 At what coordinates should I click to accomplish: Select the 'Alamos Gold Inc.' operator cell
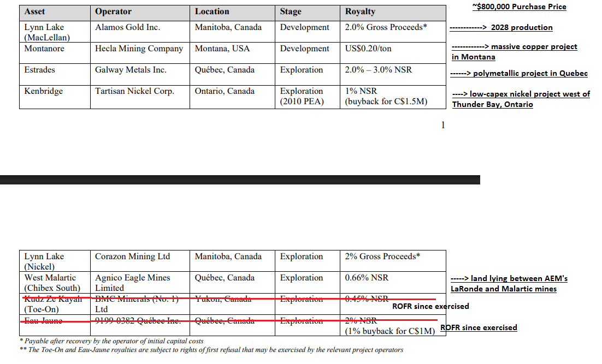[x=140, y=32]
